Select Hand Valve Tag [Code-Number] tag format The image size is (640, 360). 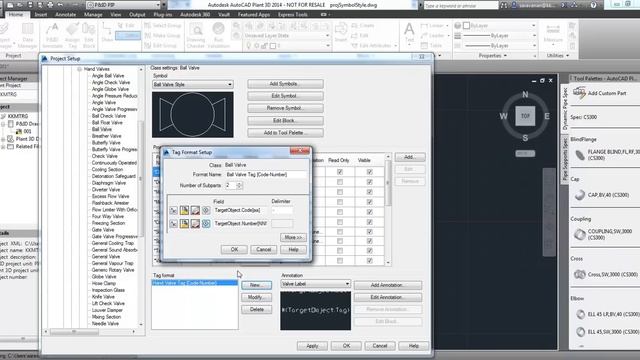coord(194,283)
